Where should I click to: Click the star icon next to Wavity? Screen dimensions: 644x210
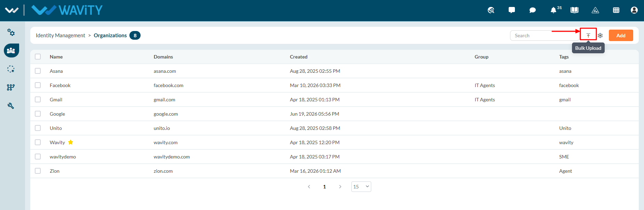pyautogui.click(x=71, y=142)
